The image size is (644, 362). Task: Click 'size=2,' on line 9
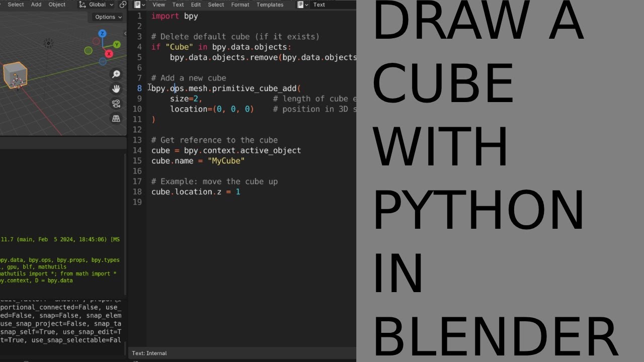(x=186, y=99)
